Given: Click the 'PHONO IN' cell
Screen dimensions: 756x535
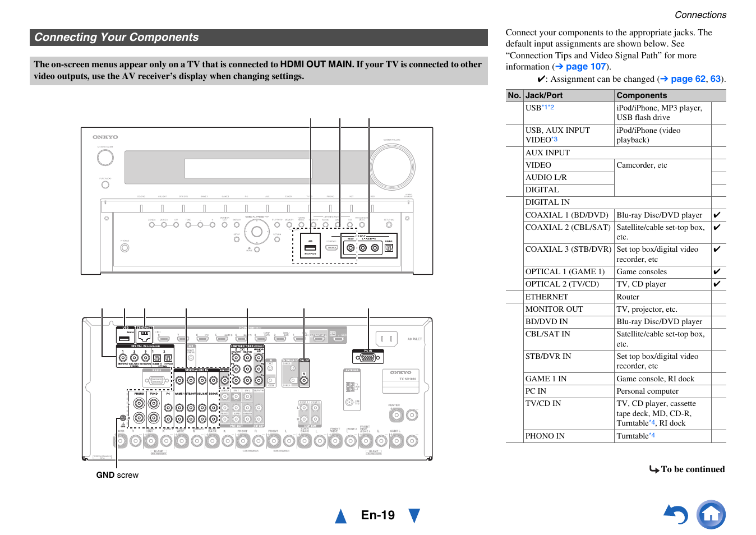Looking at the screenshot, I should [569, 436].
